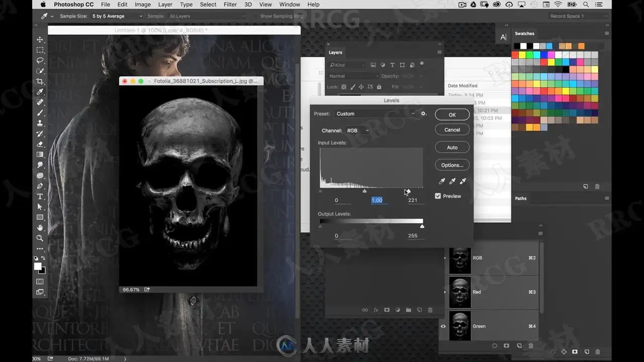Image resolution: width=644 pixels, height=362 pixels.
Task: Select the Horizontal Type tool
Action: 40,197
